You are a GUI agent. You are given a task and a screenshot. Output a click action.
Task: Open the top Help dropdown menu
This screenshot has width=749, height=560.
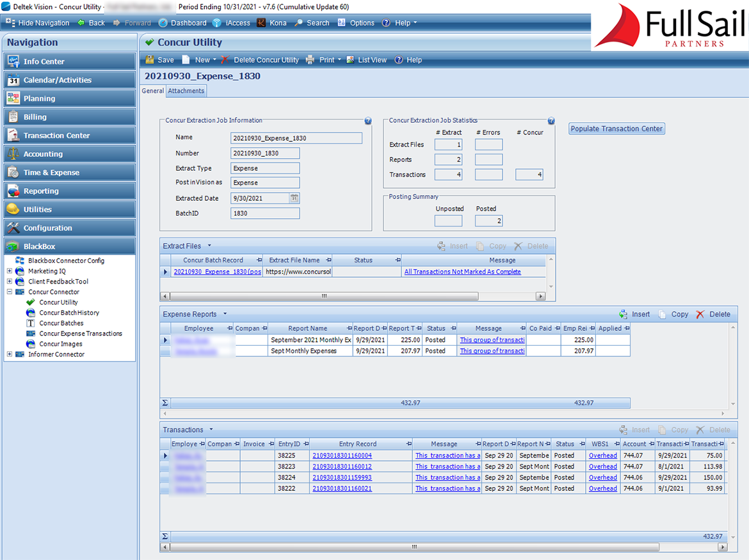click(415, 22)
